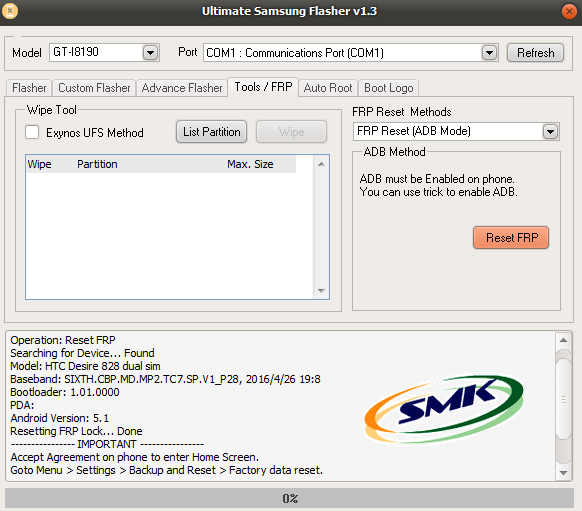Open the Custom Flasher tab
The height and width of the screenshot is (511, 582).
pyautogui.click(x=94, y=88)
